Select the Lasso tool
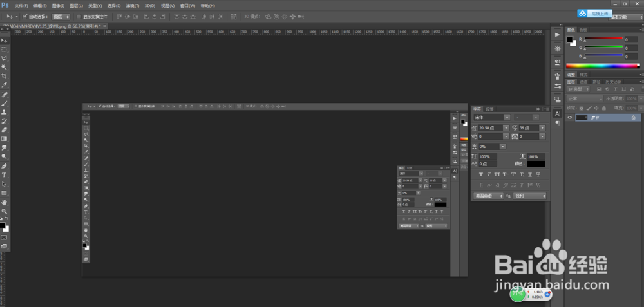 pos(5,59)
